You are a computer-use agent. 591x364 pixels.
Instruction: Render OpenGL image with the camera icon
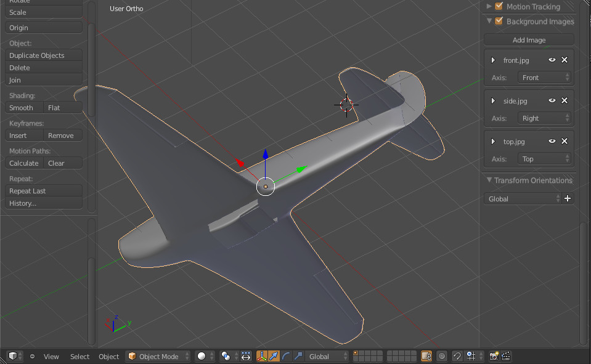[494, 356]
